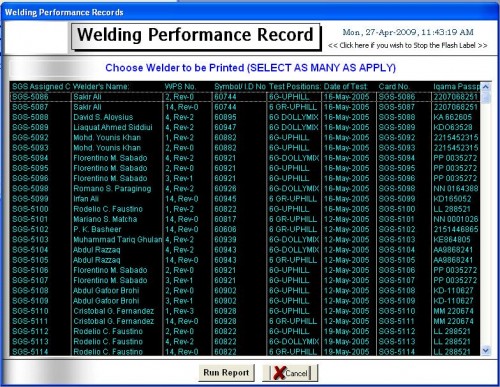Image resolution: width=500 pixels, height=387 pixels.
Task: Click ID number 60947
Action: 225,127
